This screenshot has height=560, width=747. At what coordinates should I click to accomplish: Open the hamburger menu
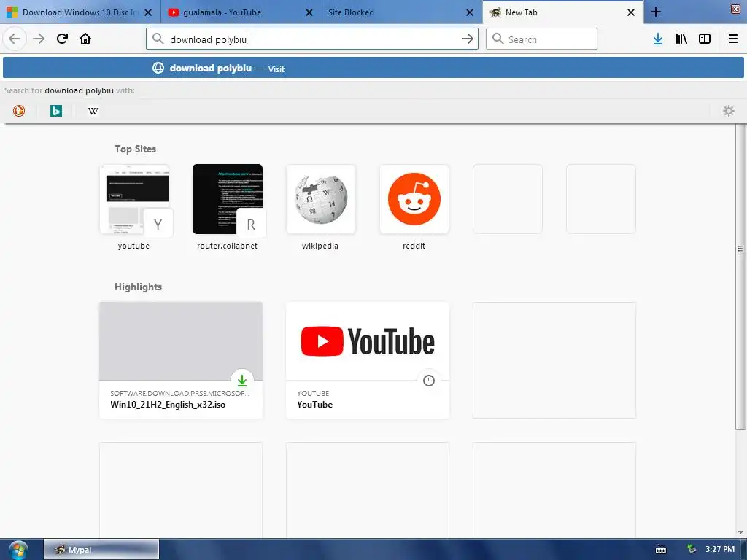[x=733, y=39]
